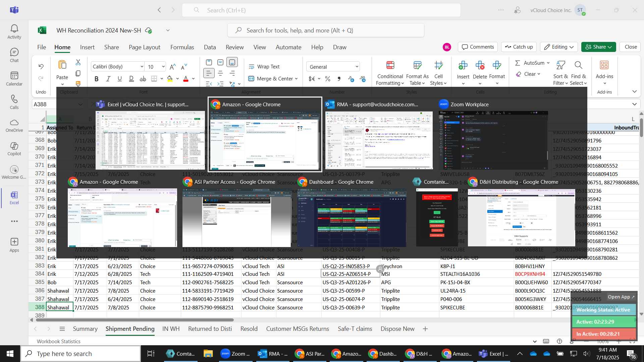Click Workbook Statistics in status bar
Viewport: 644px width, 362px height.
point(59,341)
